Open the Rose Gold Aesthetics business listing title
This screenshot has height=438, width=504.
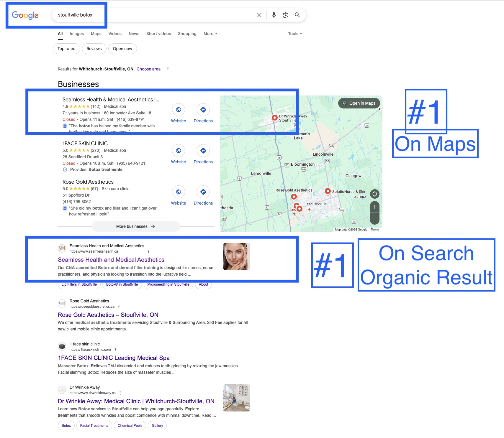pyautogui.click(x=88, y=182)
